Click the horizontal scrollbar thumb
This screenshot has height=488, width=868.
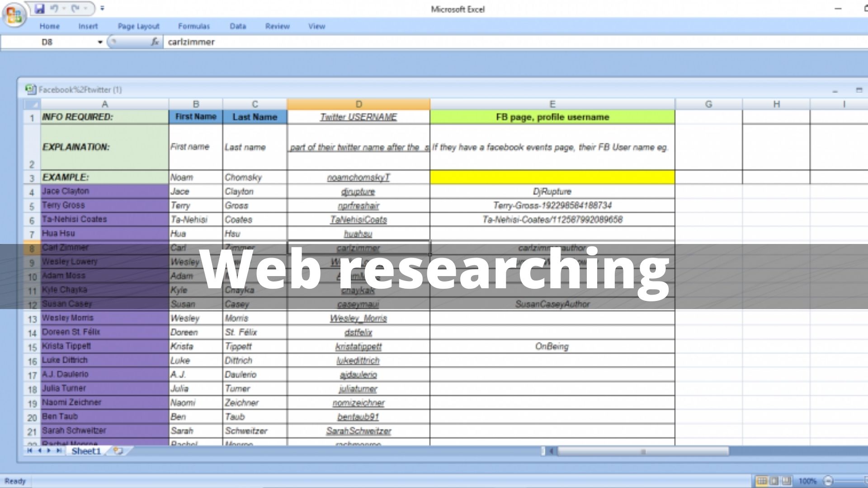(x=642, y=451)
